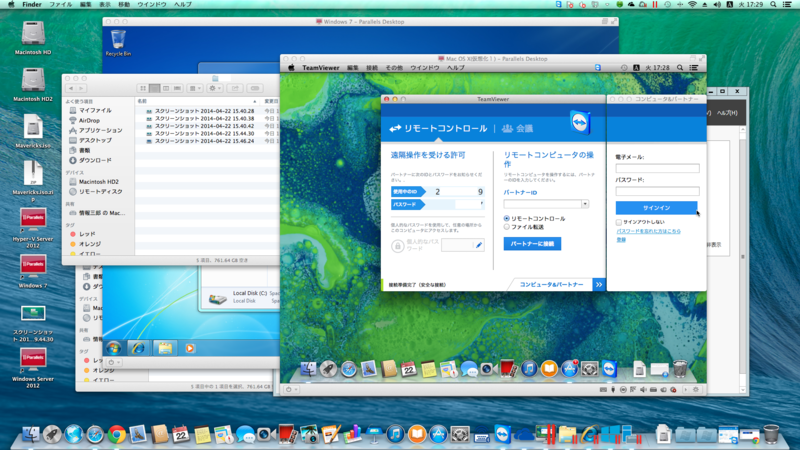Screen dimensions: 800x450
Task: Open App Store in the virtual Mac Dock
Action: pyautogui.click(x=569, y=369)
